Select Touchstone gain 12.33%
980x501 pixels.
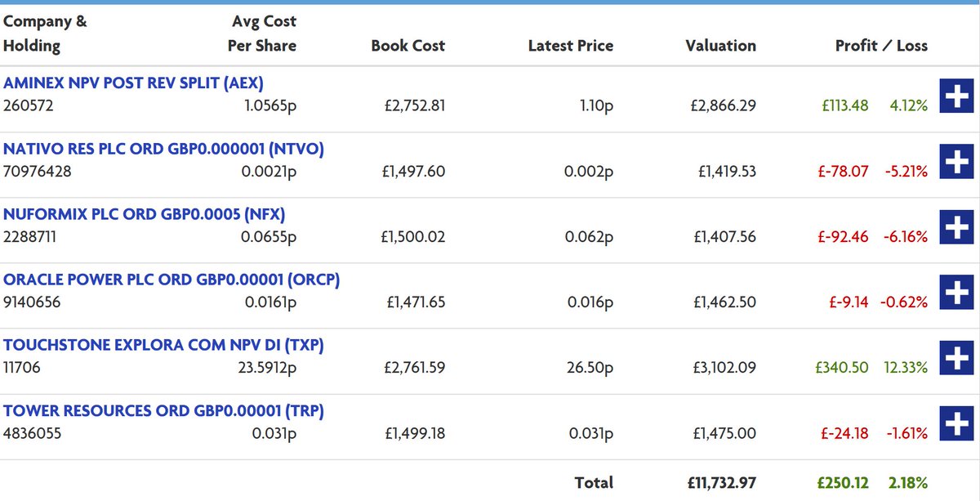point(906,367)
